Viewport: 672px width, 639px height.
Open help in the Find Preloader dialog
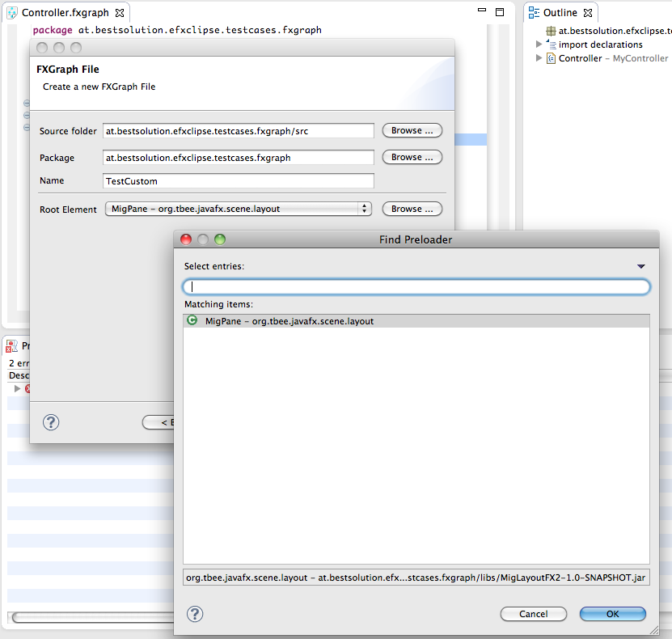[195, 614]
